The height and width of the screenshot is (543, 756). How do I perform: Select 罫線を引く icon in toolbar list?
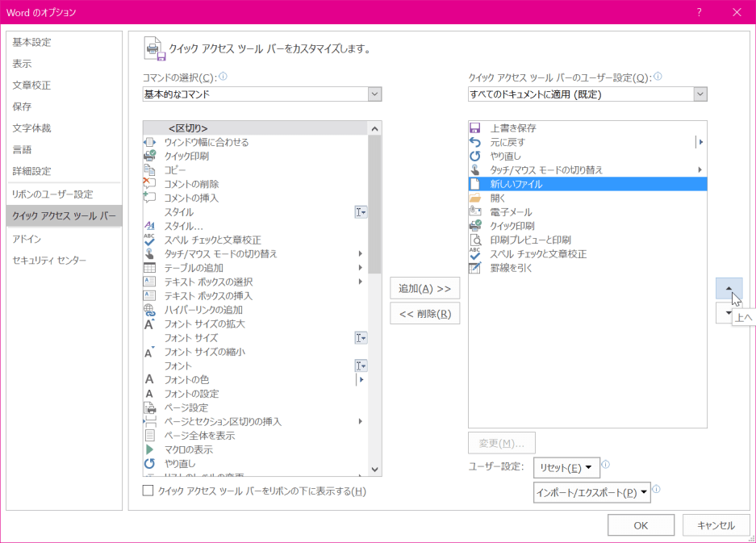(x=475, y=268)
